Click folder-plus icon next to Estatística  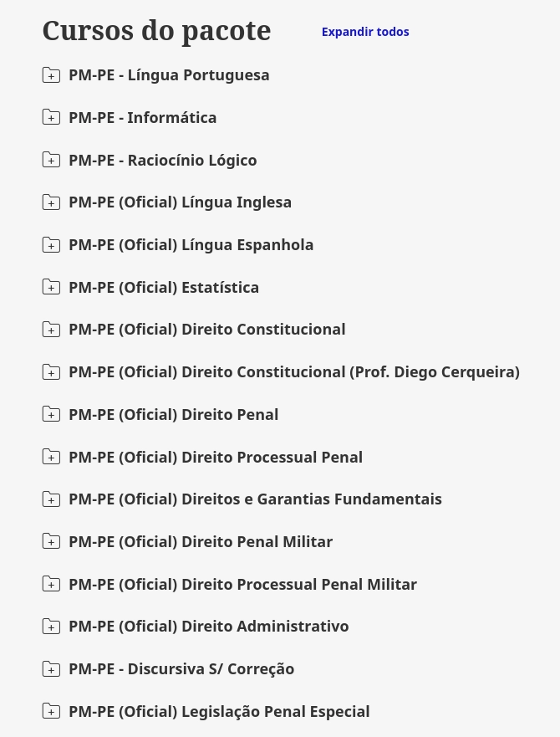[x=51, y=287]
